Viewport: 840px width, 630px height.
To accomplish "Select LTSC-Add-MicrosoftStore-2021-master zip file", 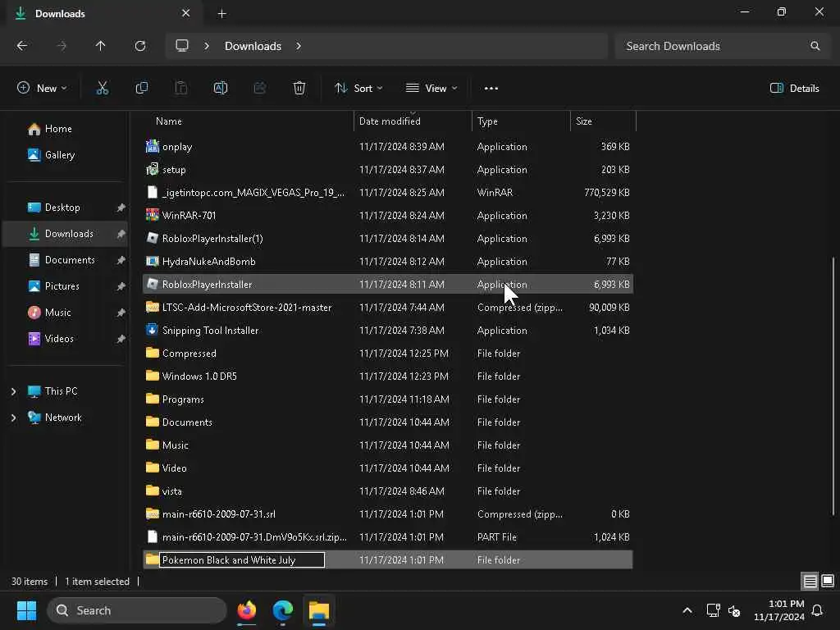I will tap(388, 307).
